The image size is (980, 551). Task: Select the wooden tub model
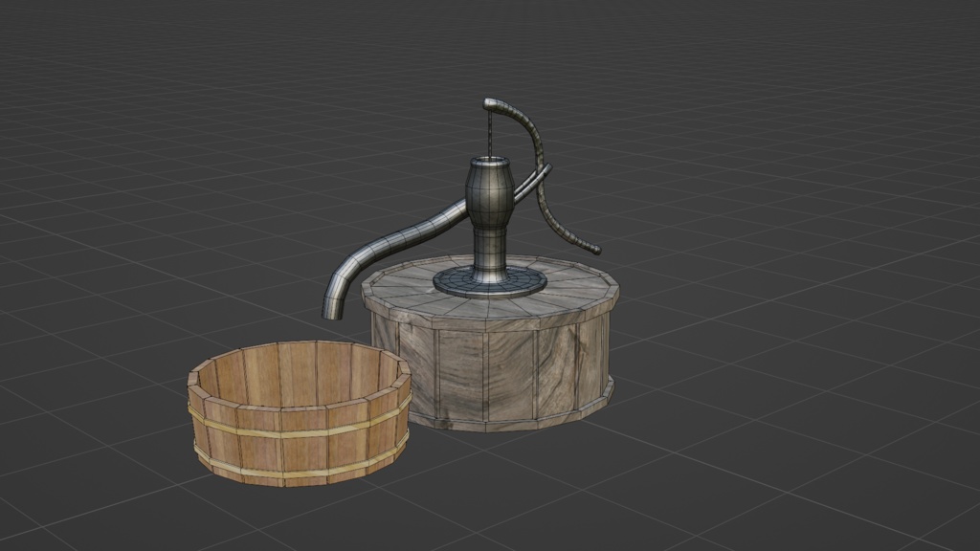pyautogui.click(x=300, y=413)
